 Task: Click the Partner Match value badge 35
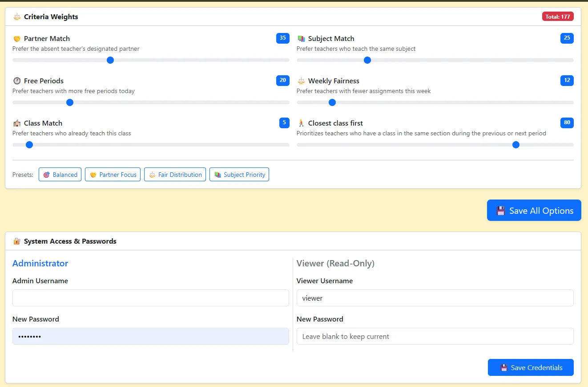point(283,38)
